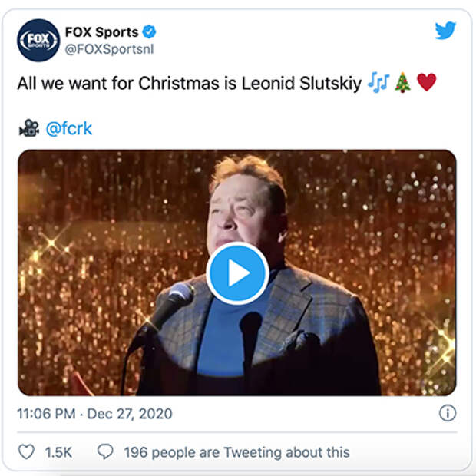Click the Twitter bird logo
The height and width of the screenshot is (476, 476).
tap(445, 31)
